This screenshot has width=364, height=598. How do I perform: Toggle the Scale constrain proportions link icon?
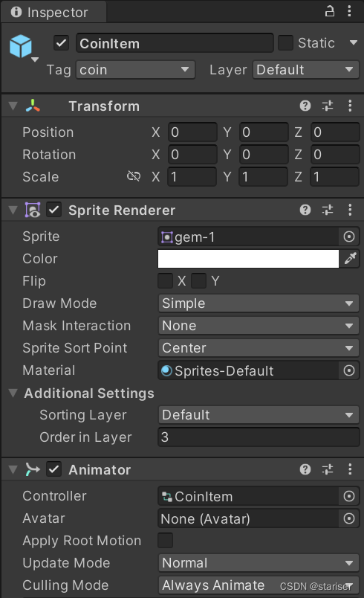coord(134,176)
